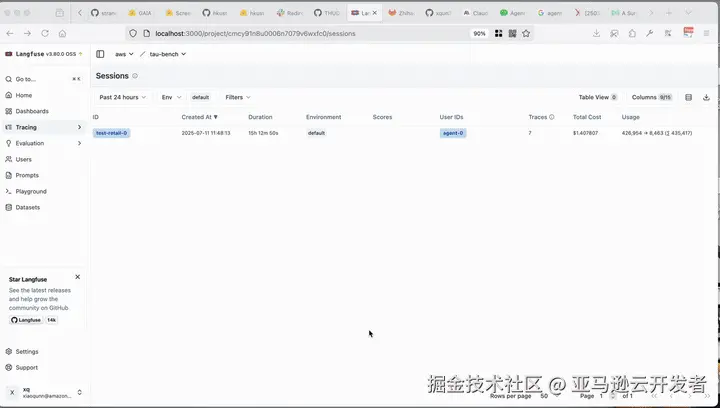Open the agent-0 user link
This screenshot has height=408, width=720.
[x=453, y=133]
